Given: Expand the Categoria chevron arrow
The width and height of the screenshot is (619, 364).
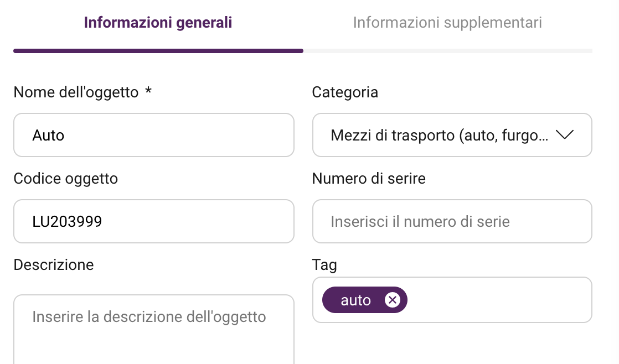Looking at the screenshot, I should 565,135.
